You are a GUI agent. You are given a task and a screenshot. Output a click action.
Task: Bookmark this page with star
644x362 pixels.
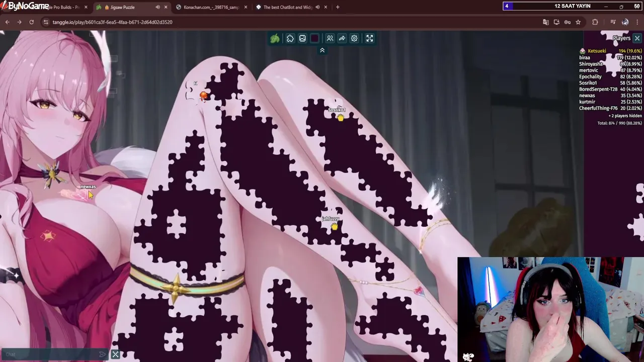tap(578, 22)
